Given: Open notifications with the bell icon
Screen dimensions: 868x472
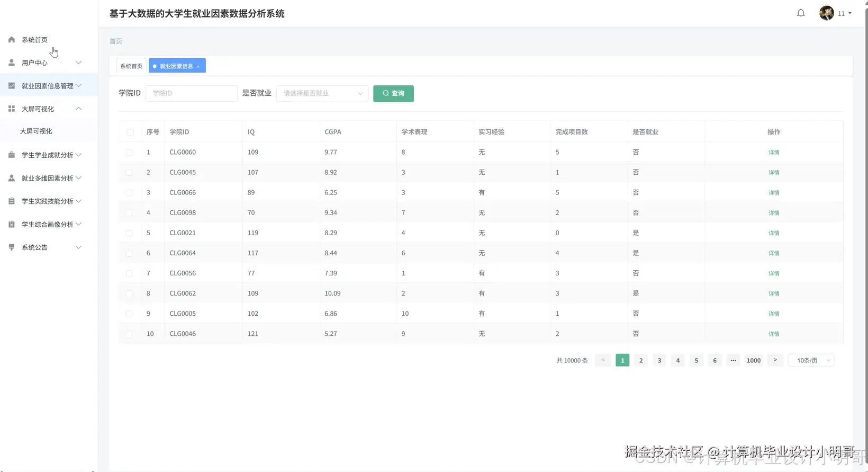Looking at the screenshot, I should click(801, 13).
